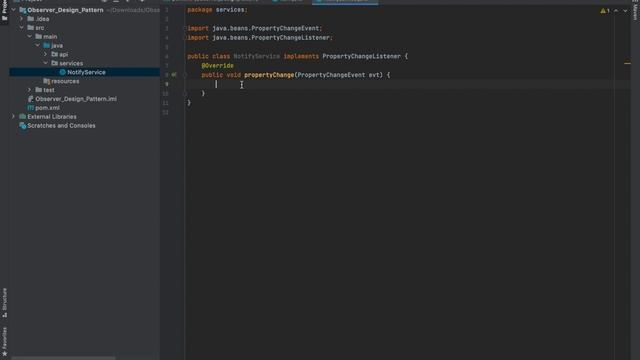
Task: Select the resources folder
Action: [x=65, y=81]
